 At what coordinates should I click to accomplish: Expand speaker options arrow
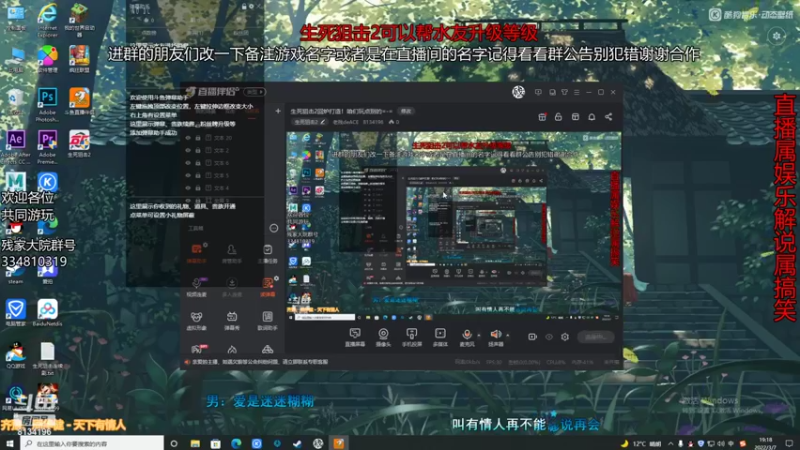pyautogui.click(x=508, y=335)
